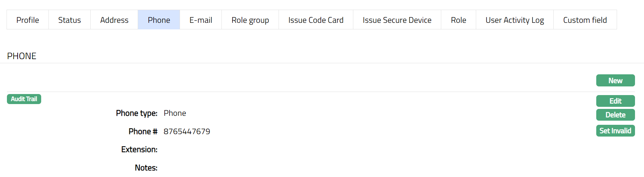Open the Profile tab
This screenshot has width=644, height=177.
point(28,20)
